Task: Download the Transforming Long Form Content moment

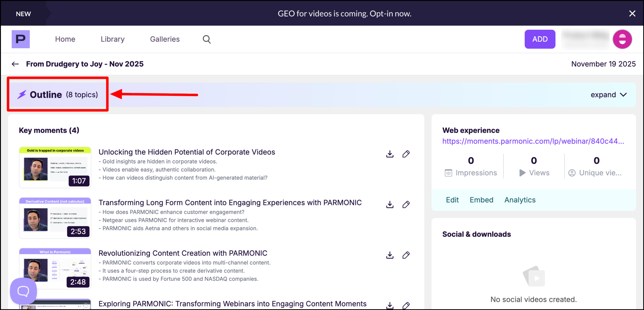Action: point(390,205)
